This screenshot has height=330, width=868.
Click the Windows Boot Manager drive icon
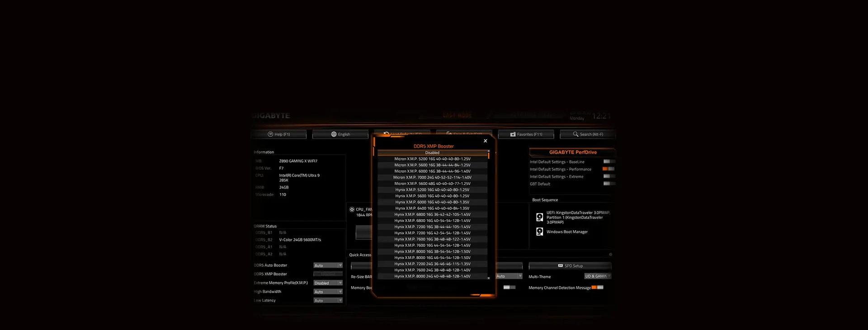click(x=539, y=232)
